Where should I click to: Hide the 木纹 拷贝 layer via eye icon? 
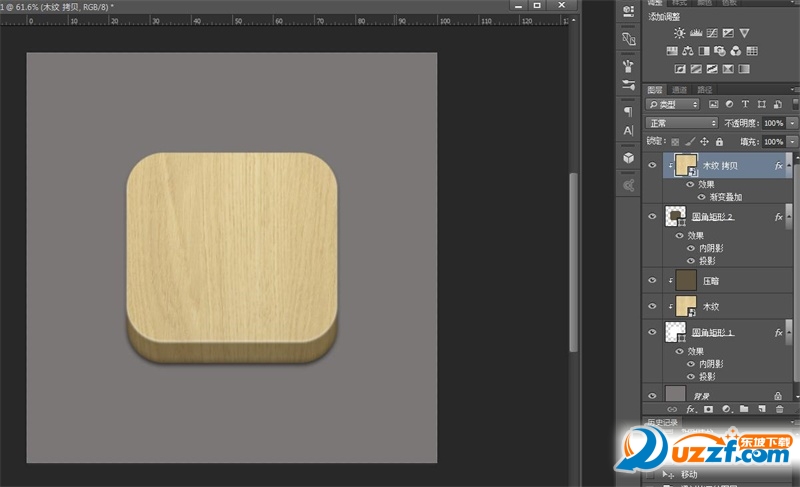[654, 166]
